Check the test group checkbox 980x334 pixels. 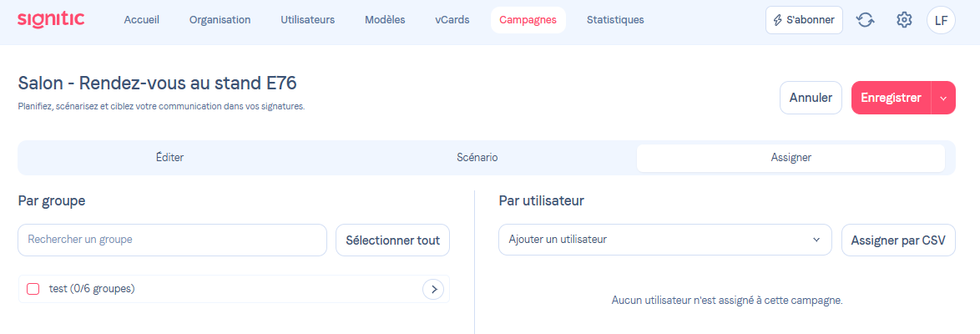point(33,289)
